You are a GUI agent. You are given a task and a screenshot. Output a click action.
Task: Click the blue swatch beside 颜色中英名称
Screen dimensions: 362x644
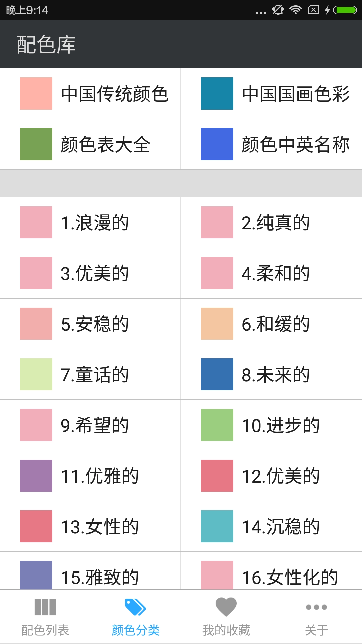point(217,144)
